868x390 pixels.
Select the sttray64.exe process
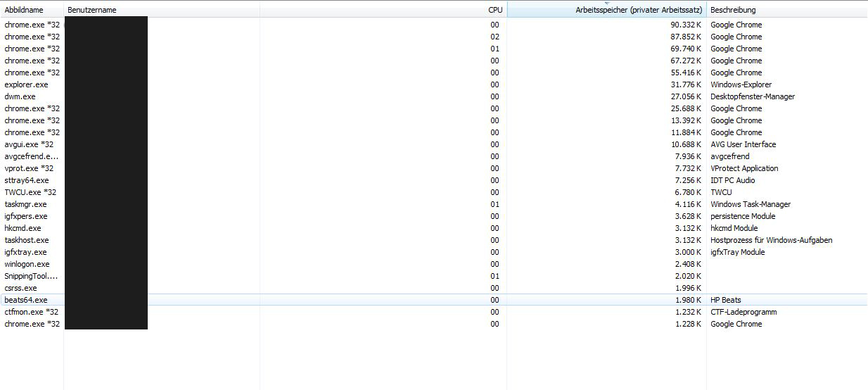(x=434, y=180)
